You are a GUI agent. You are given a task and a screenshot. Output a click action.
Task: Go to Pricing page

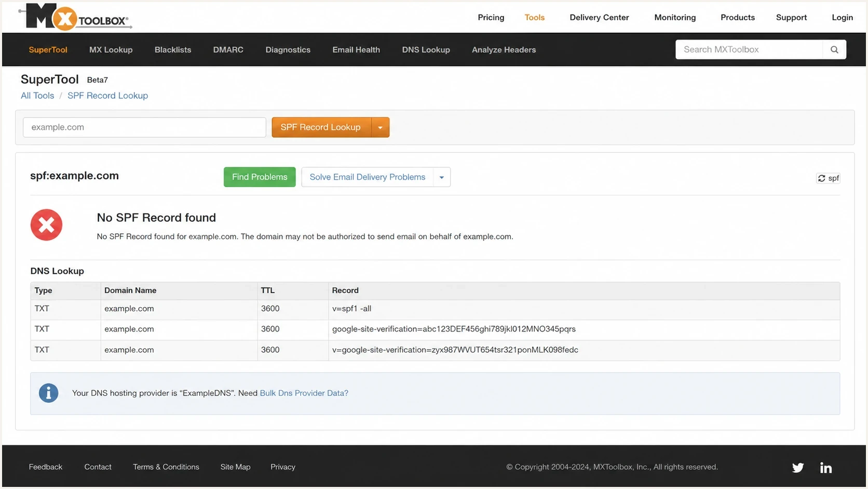pos(491,17)
